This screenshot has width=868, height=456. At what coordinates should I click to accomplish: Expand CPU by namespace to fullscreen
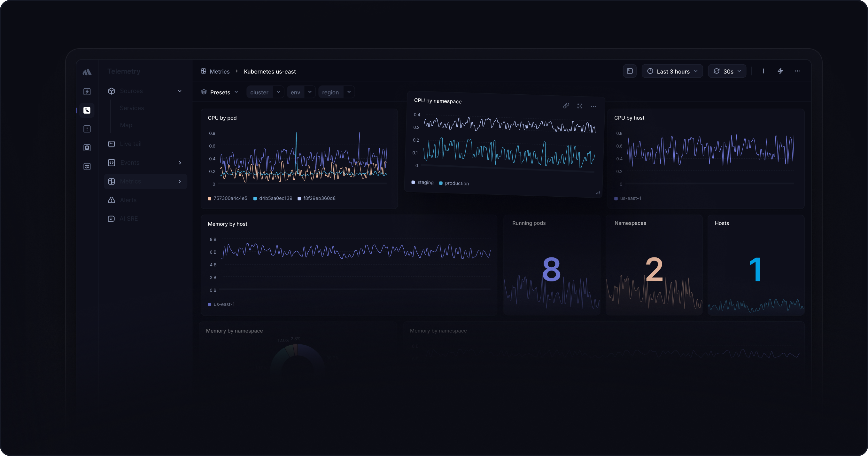coord(580,106)
